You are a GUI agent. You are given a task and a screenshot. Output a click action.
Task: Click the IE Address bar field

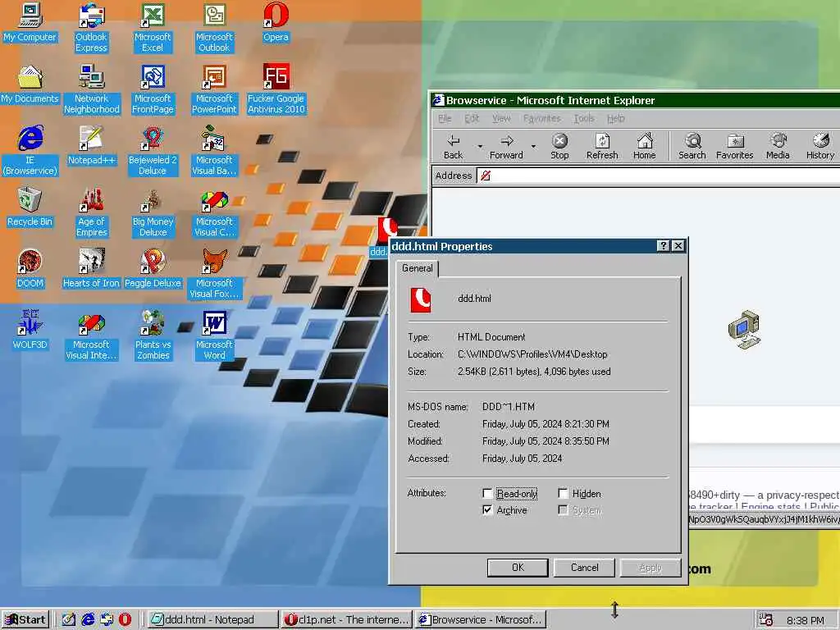[x=659, y=176]
